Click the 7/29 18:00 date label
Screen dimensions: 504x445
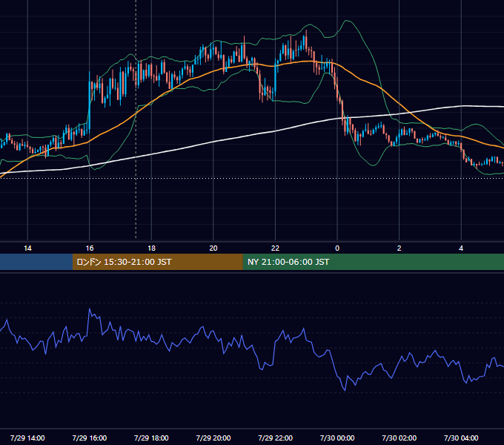151,438
